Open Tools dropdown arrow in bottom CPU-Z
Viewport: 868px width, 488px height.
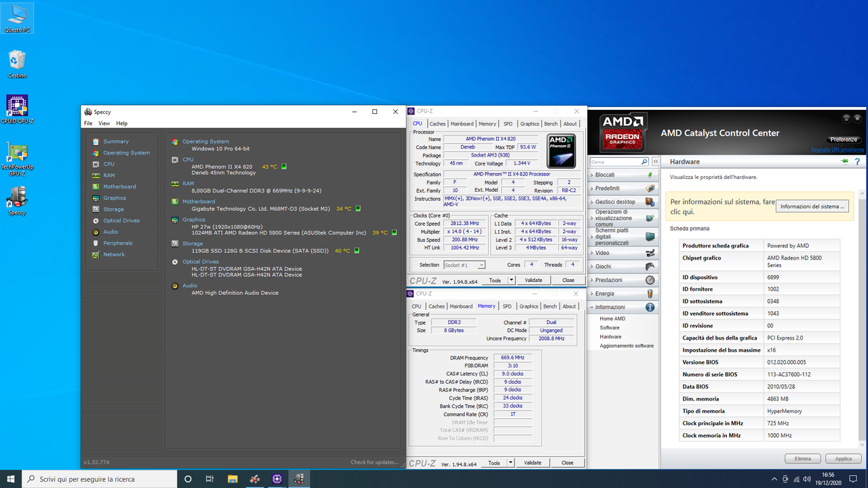511,463
